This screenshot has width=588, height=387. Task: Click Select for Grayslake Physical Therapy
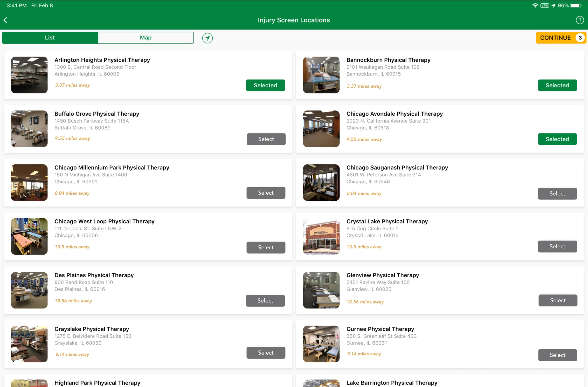point(266,353)
